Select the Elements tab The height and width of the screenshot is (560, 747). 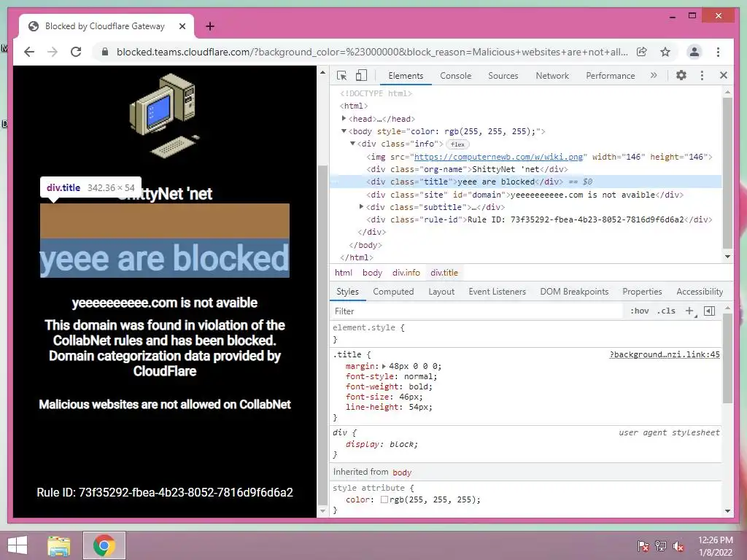[x=406, y=76]
